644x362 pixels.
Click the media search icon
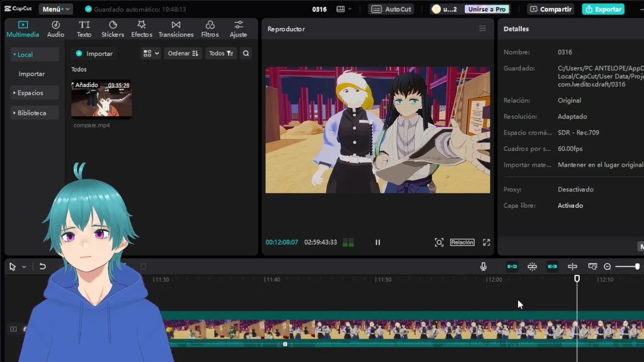click(246, 53)
